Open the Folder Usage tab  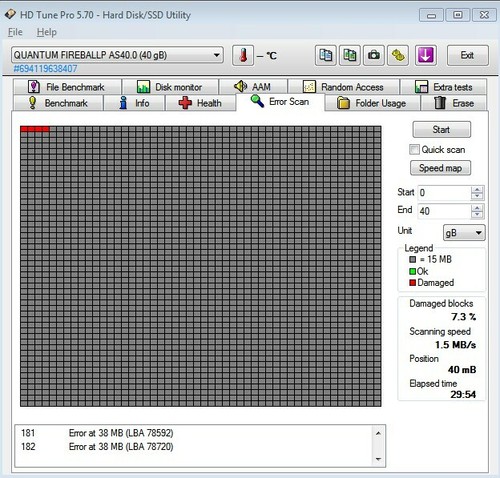[x=372, y=103]
